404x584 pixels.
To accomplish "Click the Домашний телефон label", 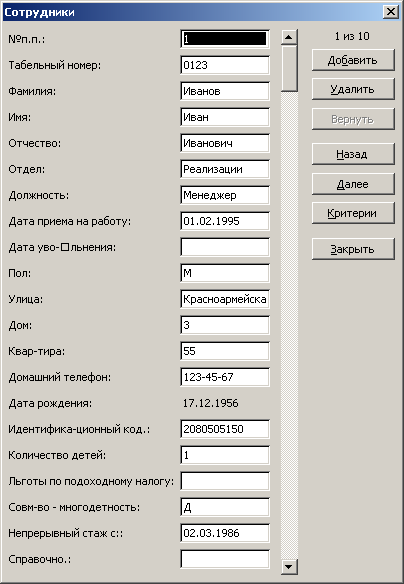I will tap(60, 377).
